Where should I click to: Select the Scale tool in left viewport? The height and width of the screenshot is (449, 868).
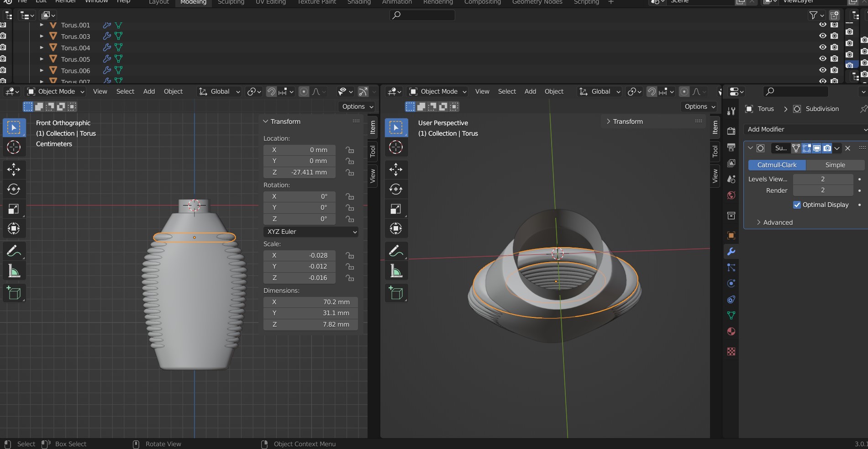coord(14,209)
